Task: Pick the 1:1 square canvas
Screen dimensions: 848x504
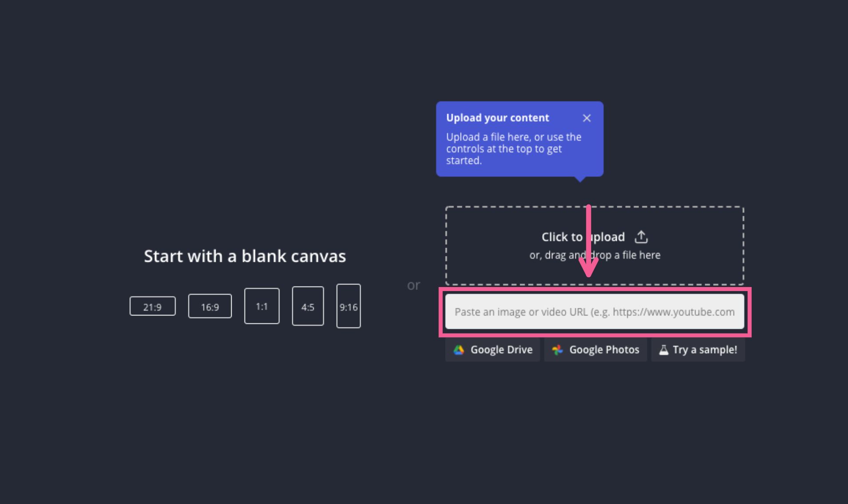Action: click(x=262, y=306)
